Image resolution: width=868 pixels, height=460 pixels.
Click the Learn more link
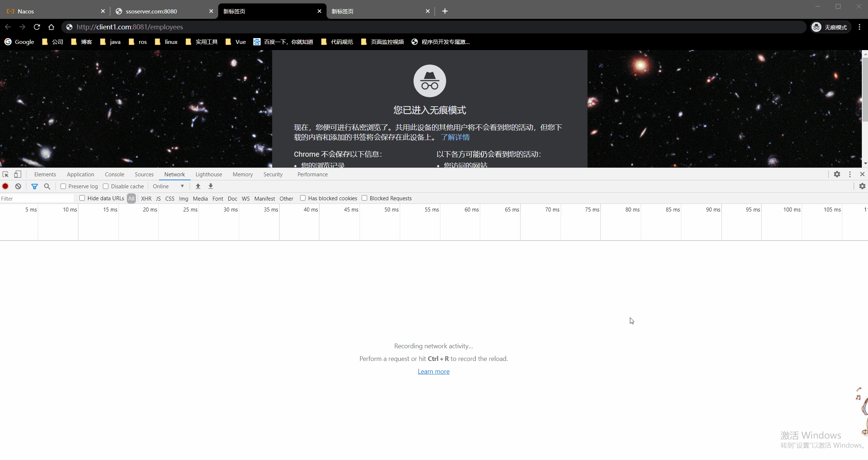[433, 371]
